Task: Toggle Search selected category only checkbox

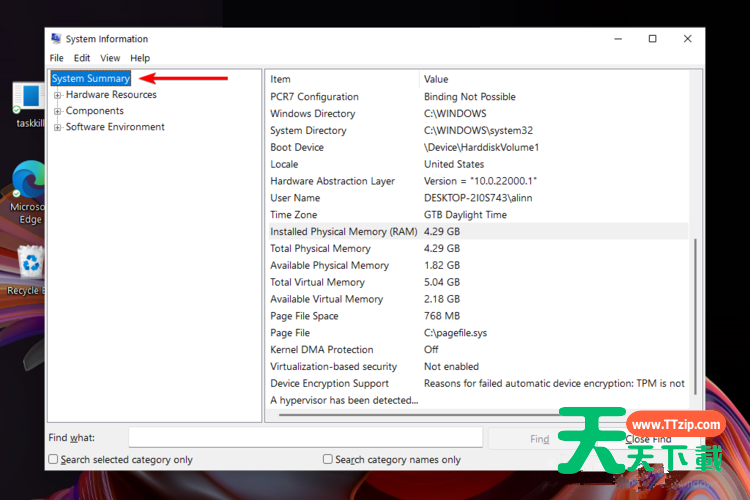Action: click(x=53, y=459)
